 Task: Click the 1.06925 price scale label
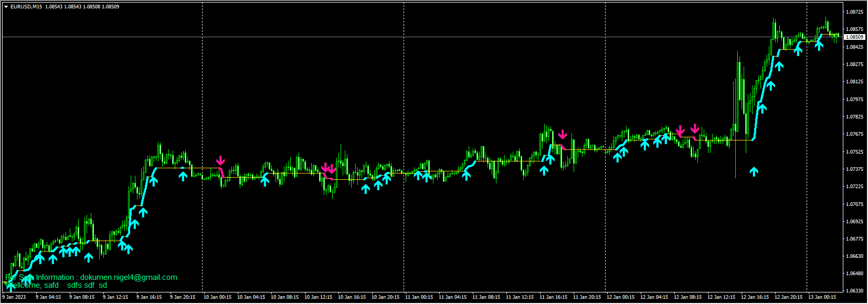tap(854, 221)
